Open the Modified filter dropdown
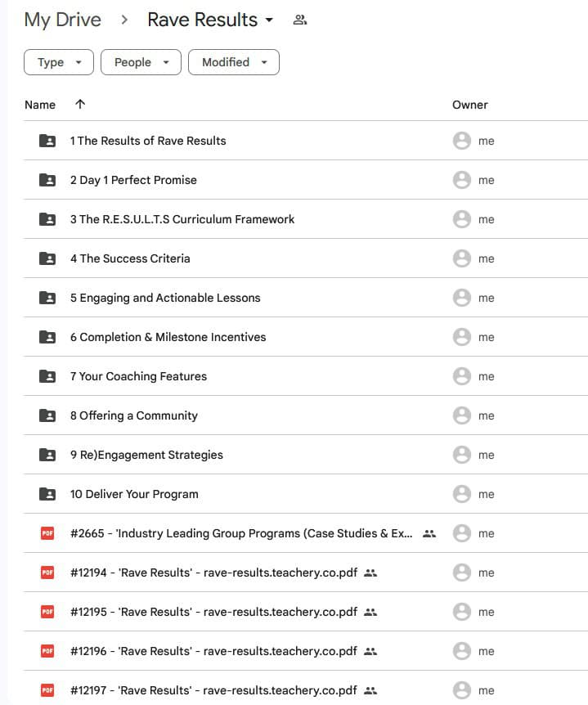The height and width of the screenshot is (705, 588). (x=234, y=62)
